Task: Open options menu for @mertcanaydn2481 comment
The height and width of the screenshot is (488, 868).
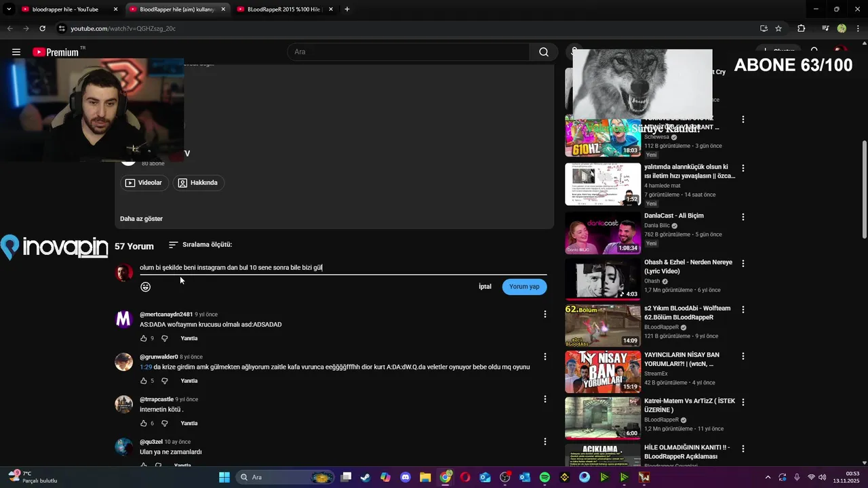Action: coord(545,314)
